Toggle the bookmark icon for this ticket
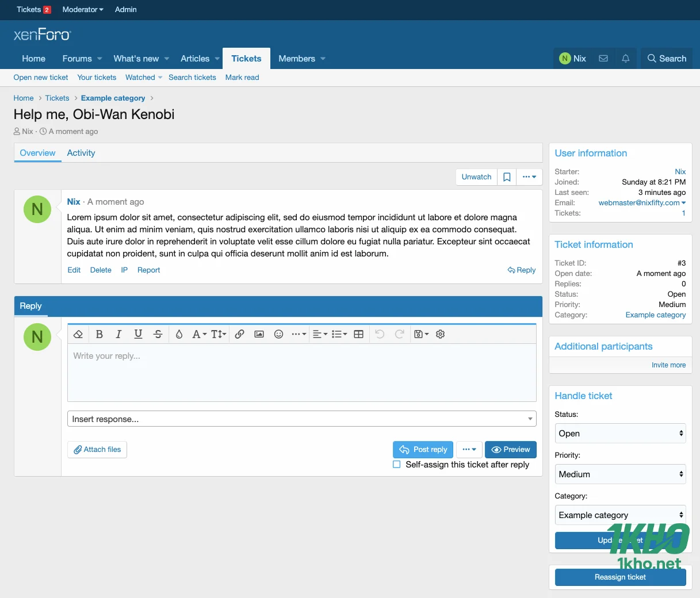The image size is (700, 598). (x=507, y=177)
